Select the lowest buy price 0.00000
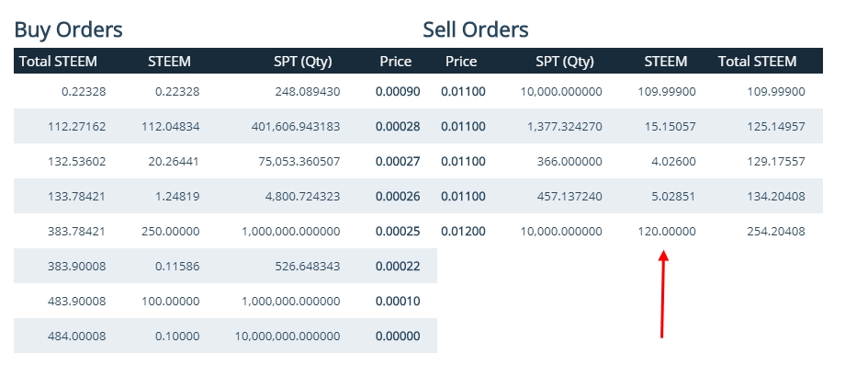 [x=397, y=336]
